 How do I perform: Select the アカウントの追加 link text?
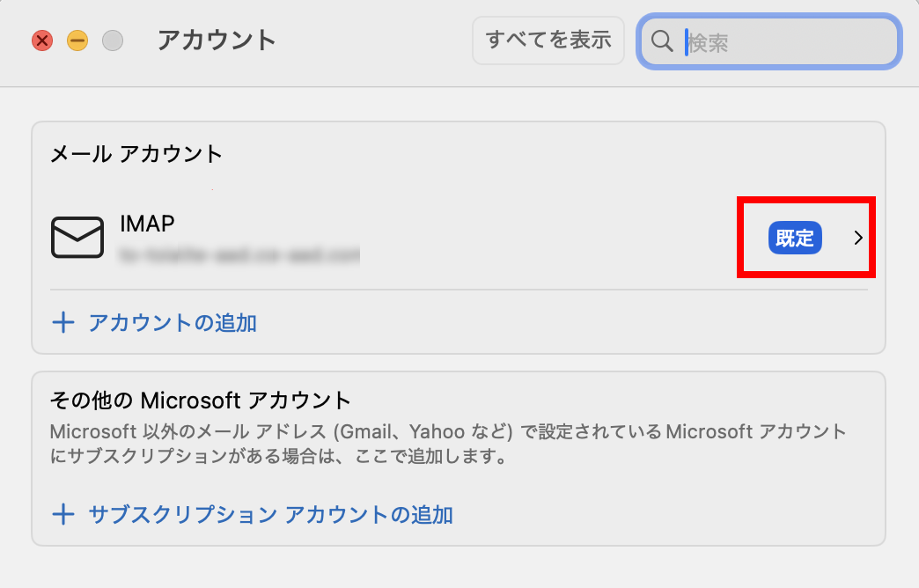coord(173,323)
